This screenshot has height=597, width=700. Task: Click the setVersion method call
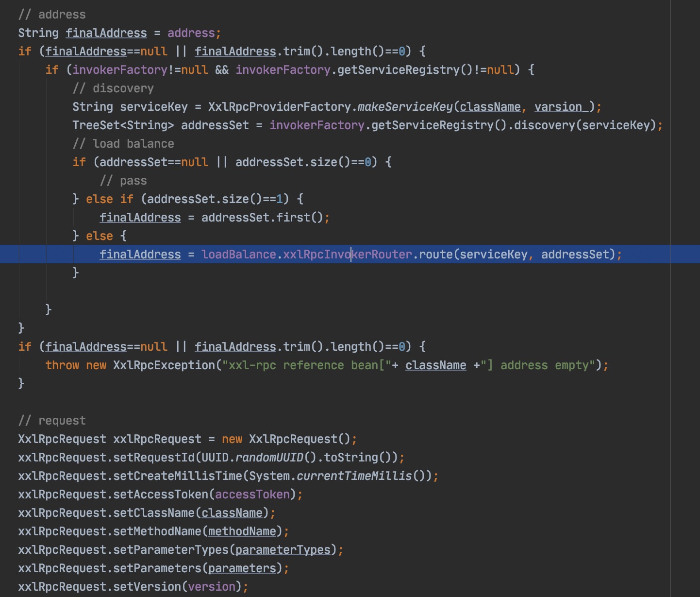coord(147,587)
